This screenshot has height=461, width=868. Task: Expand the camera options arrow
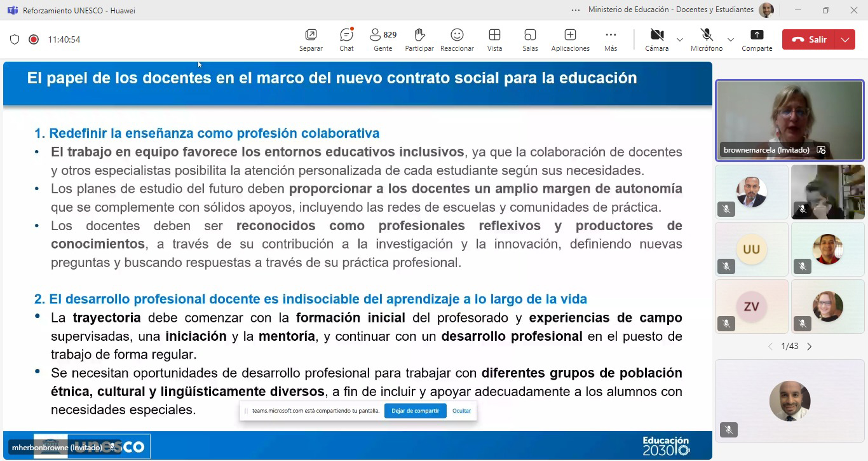click(x=680, y=39)
